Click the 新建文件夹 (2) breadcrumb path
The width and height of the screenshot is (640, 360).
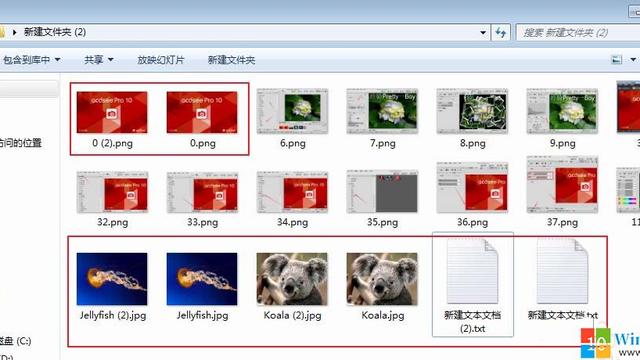point(55,32)
